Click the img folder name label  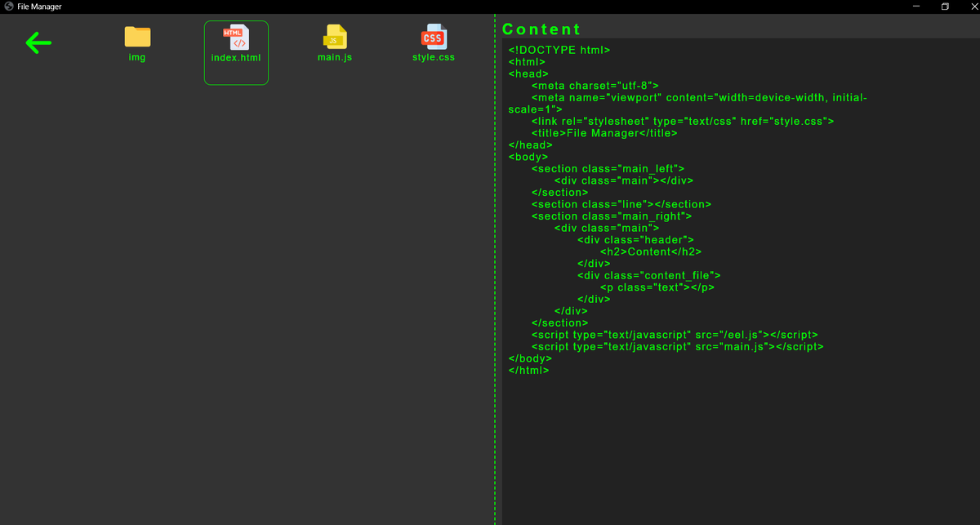[x=137, y=58]
